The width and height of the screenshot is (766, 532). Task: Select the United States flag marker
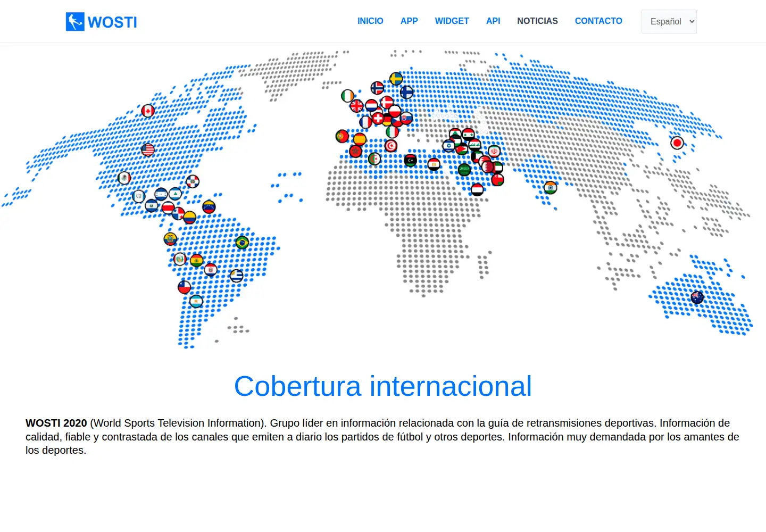point(148,149)
